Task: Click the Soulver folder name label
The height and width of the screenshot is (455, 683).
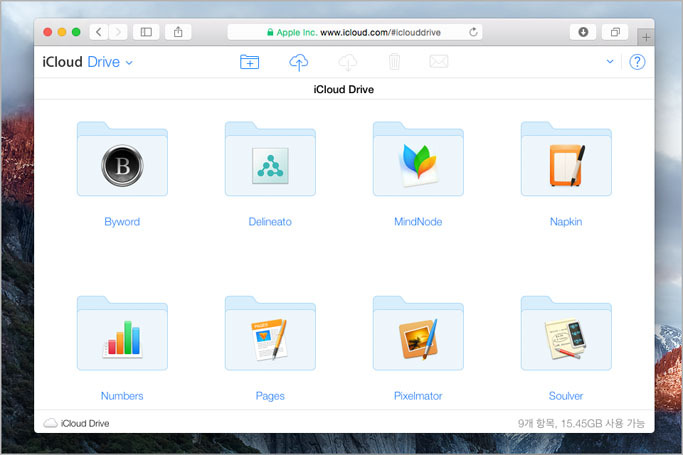Action: 566,396
